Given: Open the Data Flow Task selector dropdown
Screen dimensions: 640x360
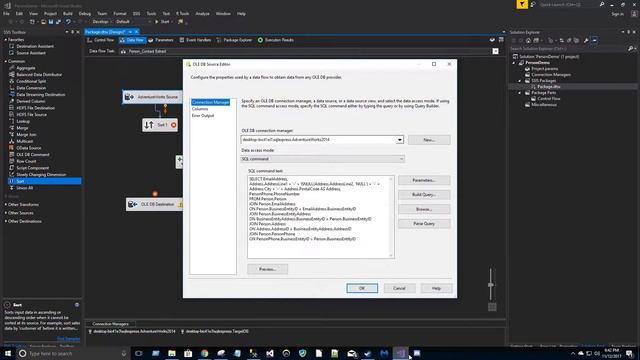Looking at the screenshot, I should pos(495,51).
